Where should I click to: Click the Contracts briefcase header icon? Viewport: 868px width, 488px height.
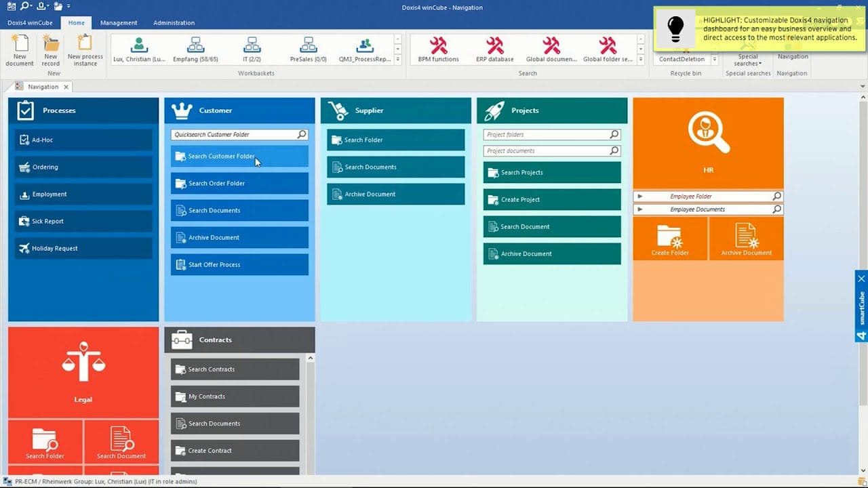click(181, 340)
